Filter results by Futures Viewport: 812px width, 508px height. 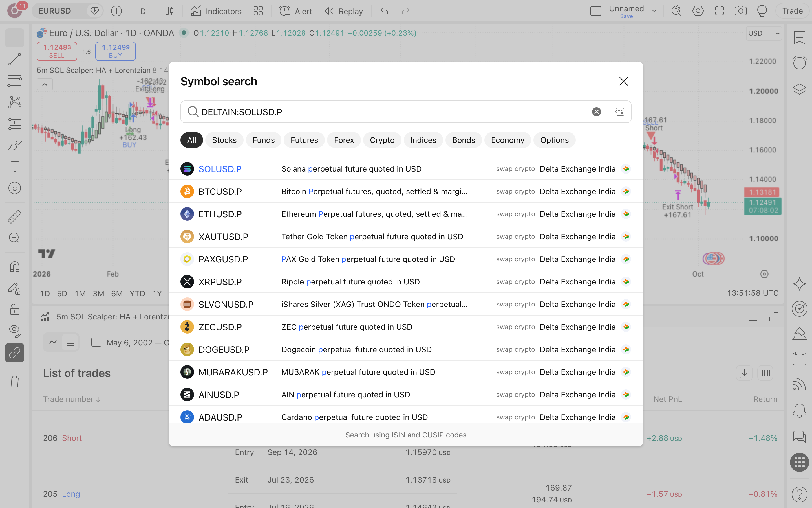point(304,140)
